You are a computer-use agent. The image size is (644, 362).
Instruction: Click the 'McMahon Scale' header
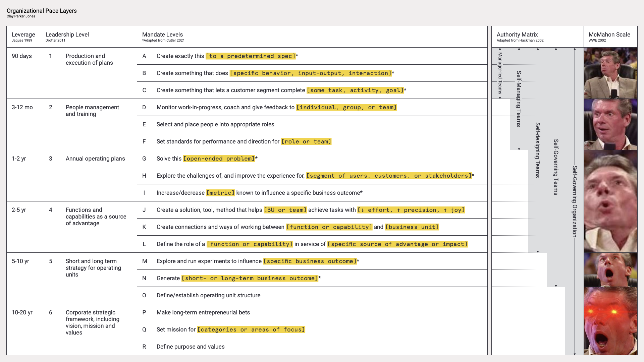(x=609, y=35)
